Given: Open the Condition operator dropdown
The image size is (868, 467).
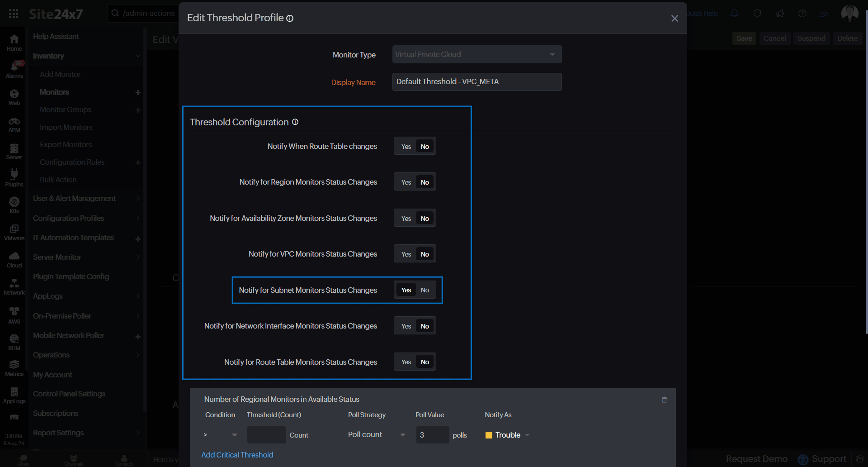Looking at the screenshot, I should (220, 435).
